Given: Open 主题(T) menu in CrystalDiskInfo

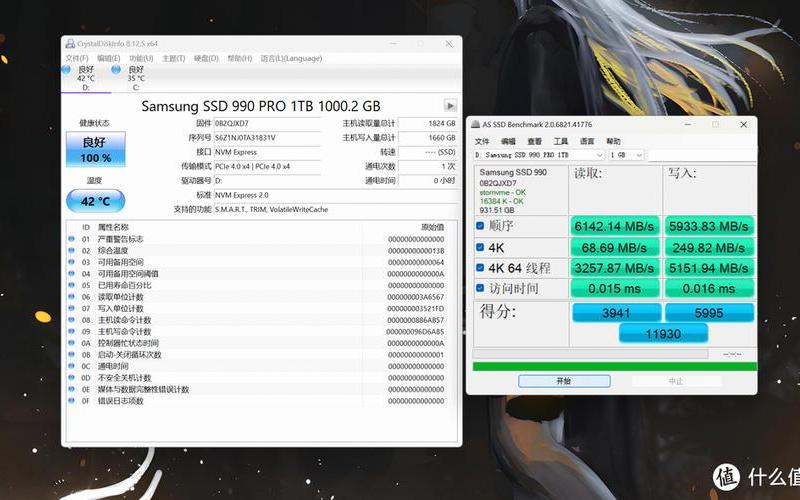Looking at the screenshot, I should pyautogui.click(x=173, y=58).
